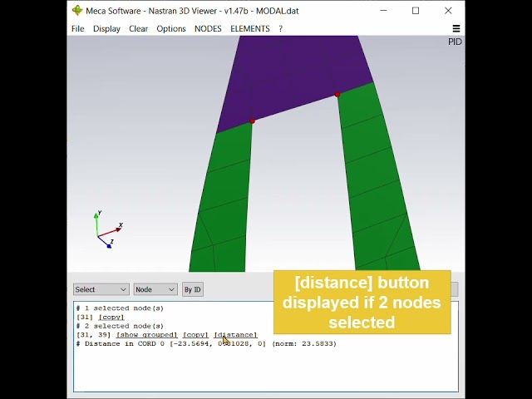Open the File menu
This screenshot has height=399, width=532.
(77, 29)
